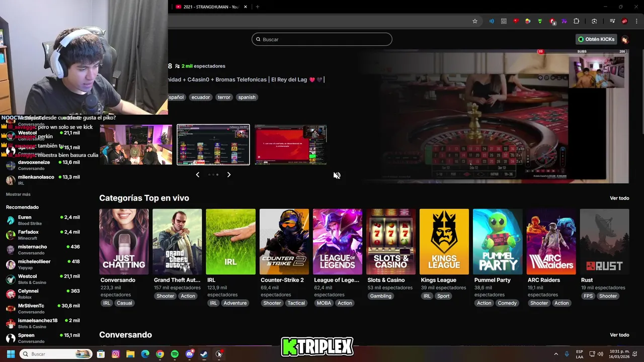Viewport: 644px width, 362px height.
Task: Open the Counter-Strike 2 category card
Action: [x=284, y=242]
